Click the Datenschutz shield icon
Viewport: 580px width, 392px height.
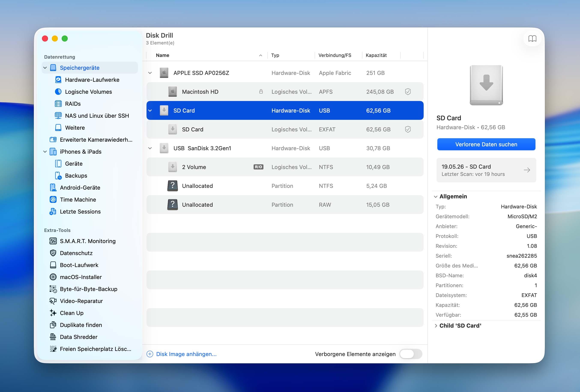pyautogui.click(x=53, y=253)
